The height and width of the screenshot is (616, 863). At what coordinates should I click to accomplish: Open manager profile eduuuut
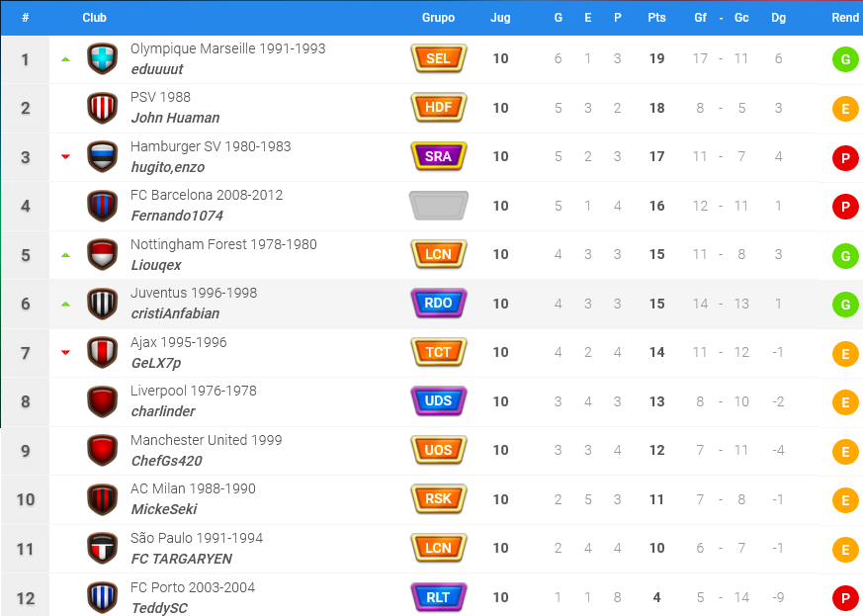(x=157, y=69)
